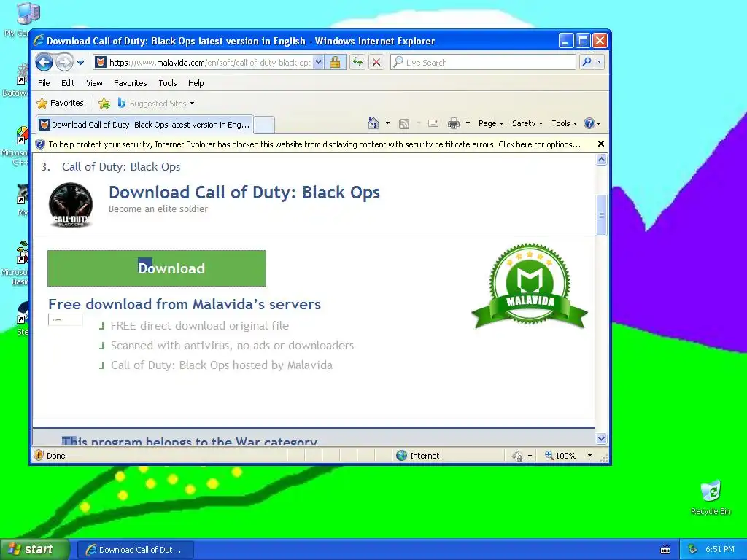Click the address bar URL field

click(x=209, y=63)
